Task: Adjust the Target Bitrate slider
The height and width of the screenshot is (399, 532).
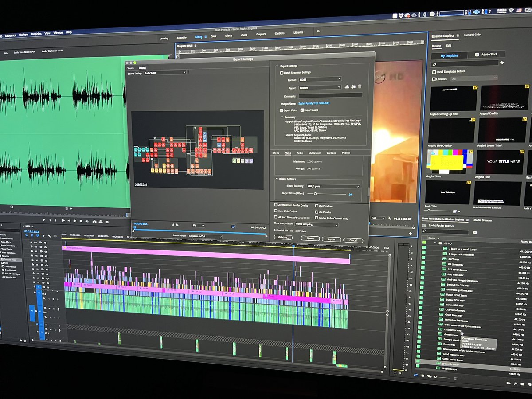Action: tap(315, 194)
